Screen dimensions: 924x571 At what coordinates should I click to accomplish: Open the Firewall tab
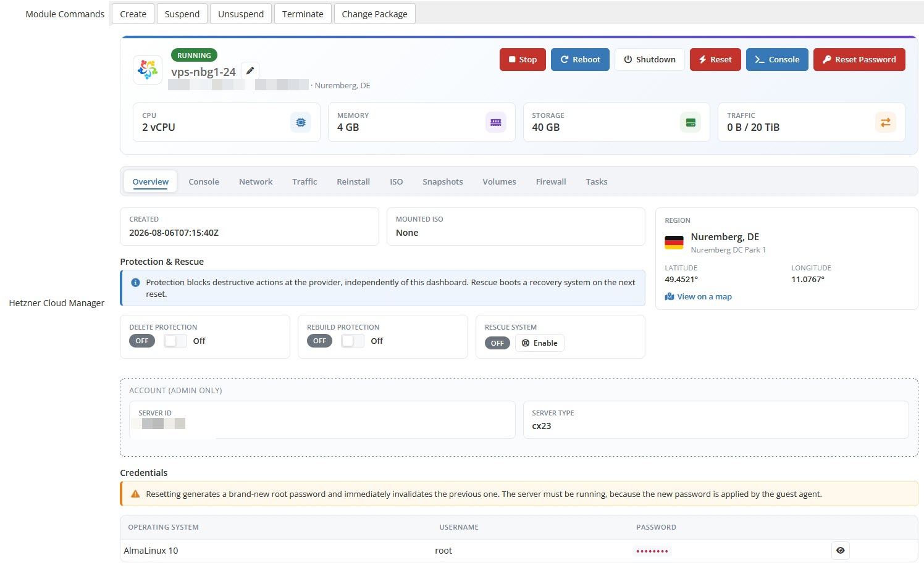click(551, 181)
